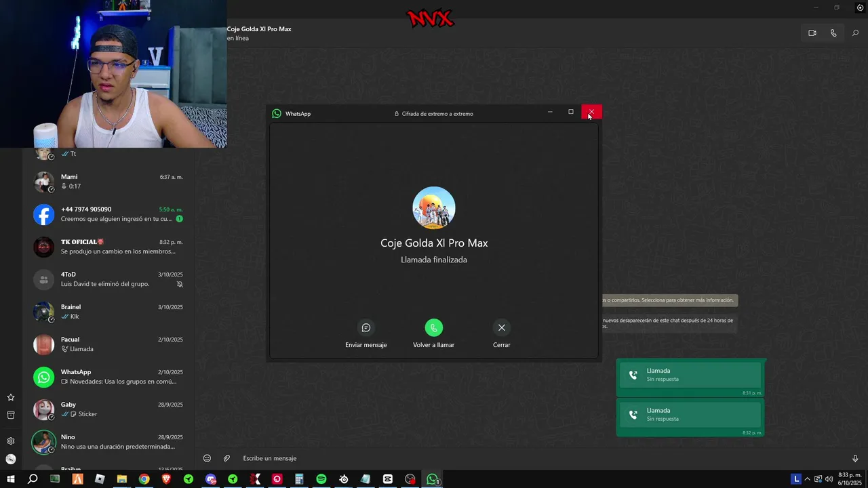The image size is (868, 488).
Task: Maximize the WhatsApp call window
Action: [571, 112]
